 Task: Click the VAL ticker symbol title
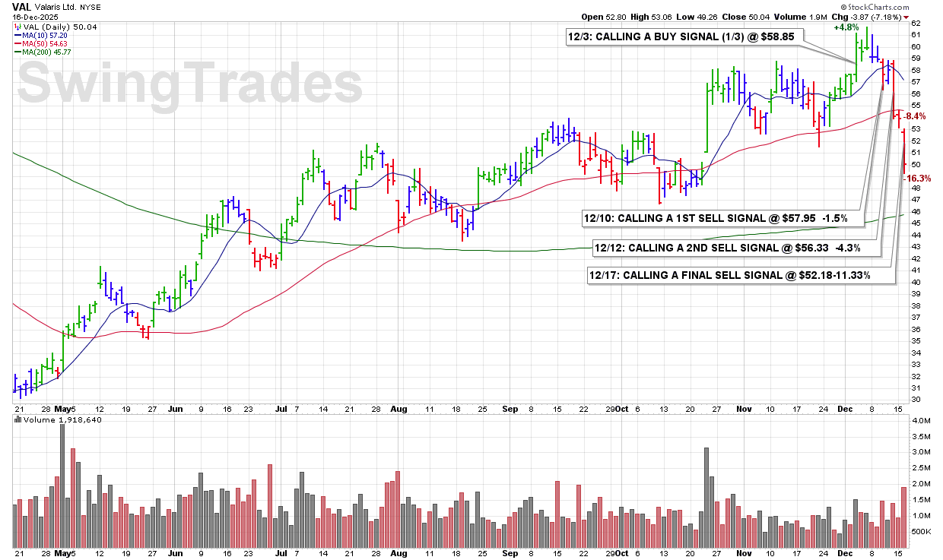(21, 6)
